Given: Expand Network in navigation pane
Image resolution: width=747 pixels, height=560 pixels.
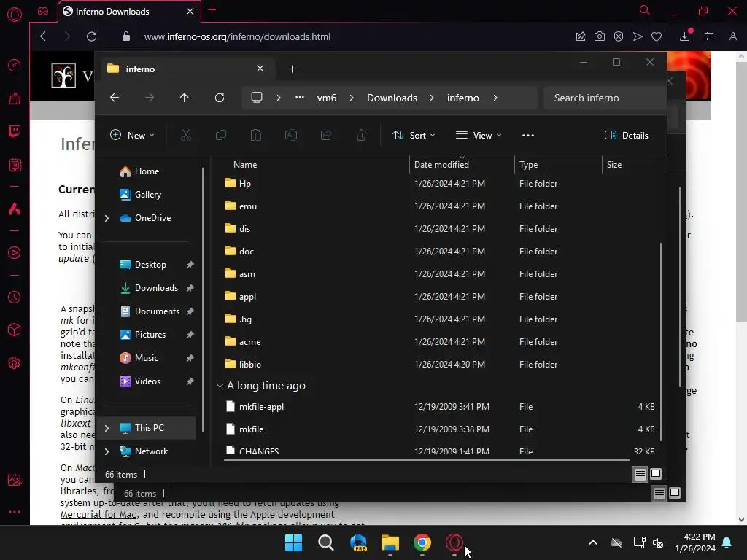Looking at the screenshot, I should pyautogui.click(x=107, y=451).
